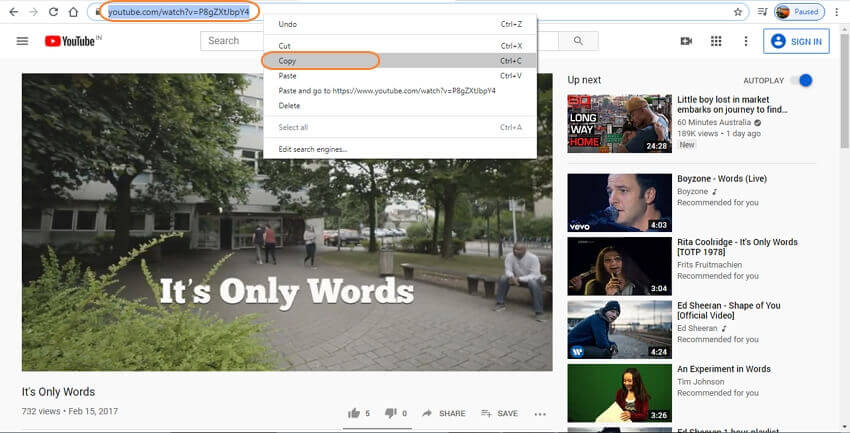Viewport: 850px width, 433px height.
Task: Open Ed Sheeran Shape of You thumbnail
Action: pos(619,329)
